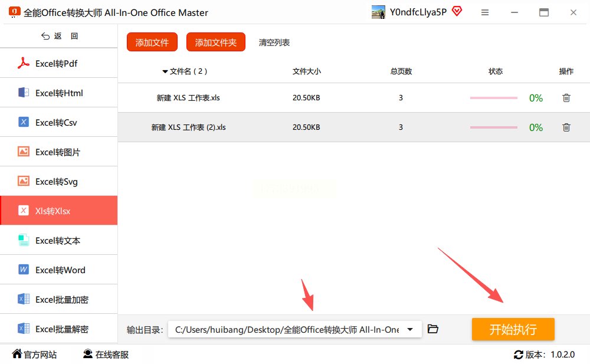Switch to Excel批量加密 mode

coord(58,299)
